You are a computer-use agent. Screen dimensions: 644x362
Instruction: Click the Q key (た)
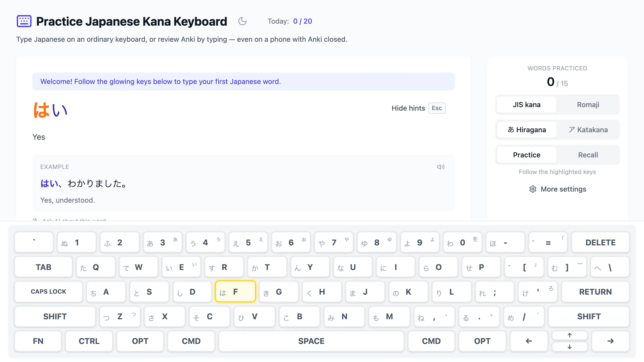coord(96,267)
